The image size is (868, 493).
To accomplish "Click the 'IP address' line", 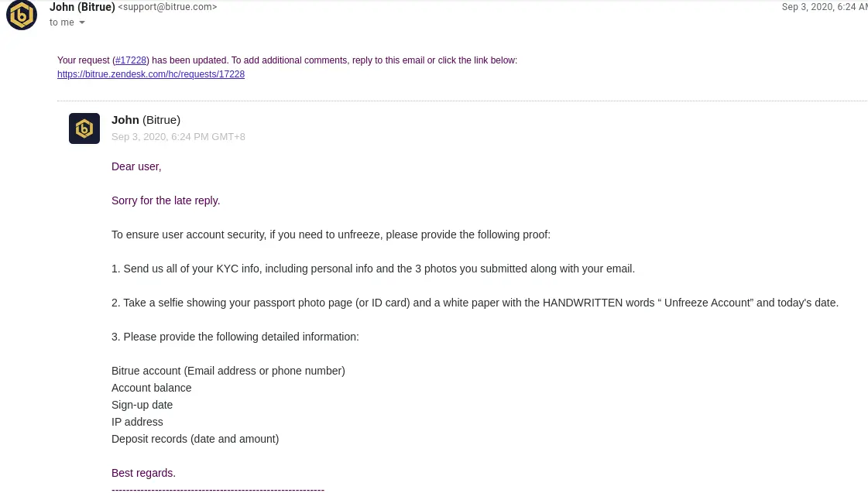I will (137, 422).
